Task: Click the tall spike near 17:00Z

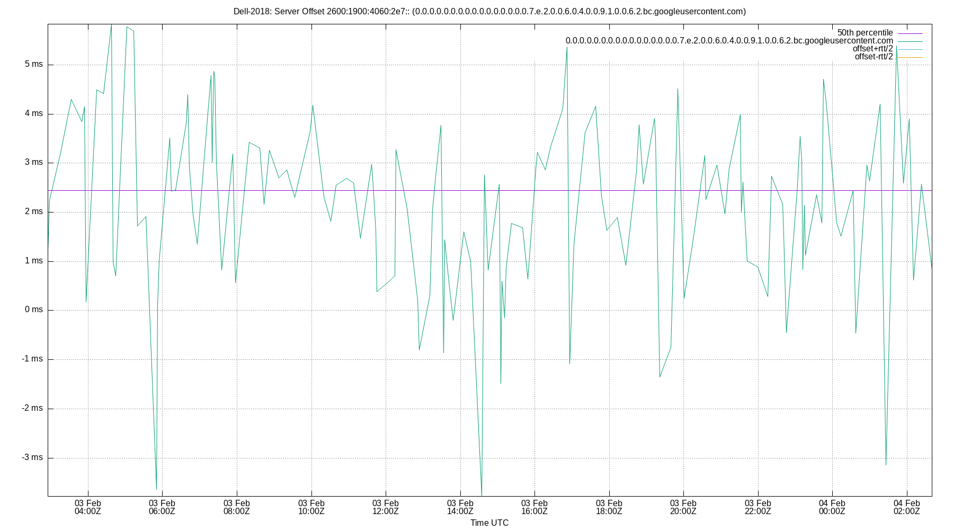Action: tap(566, 47)
